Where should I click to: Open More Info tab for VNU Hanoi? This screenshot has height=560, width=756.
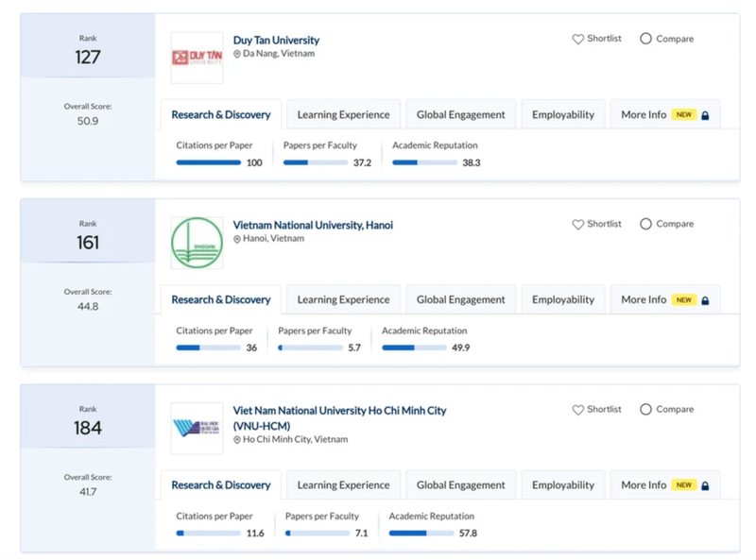(x=665, y=299)
